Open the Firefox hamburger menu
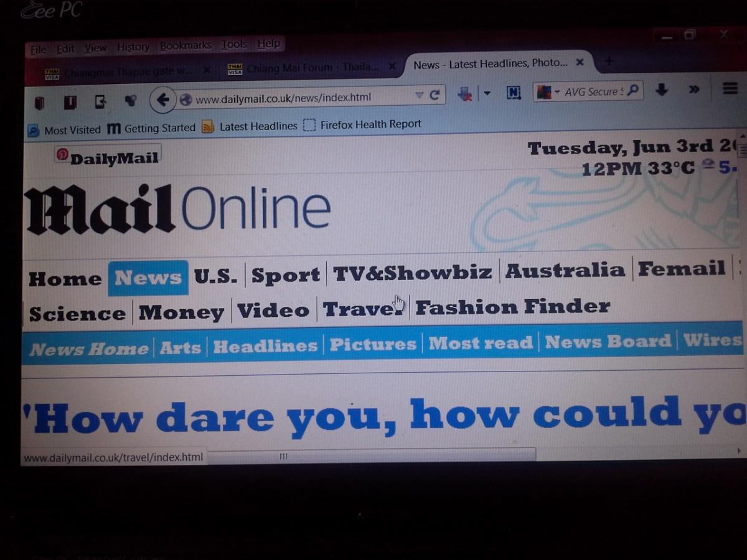Image resolution: width=747 pixels, height=560 pixels. pos(730,89)
